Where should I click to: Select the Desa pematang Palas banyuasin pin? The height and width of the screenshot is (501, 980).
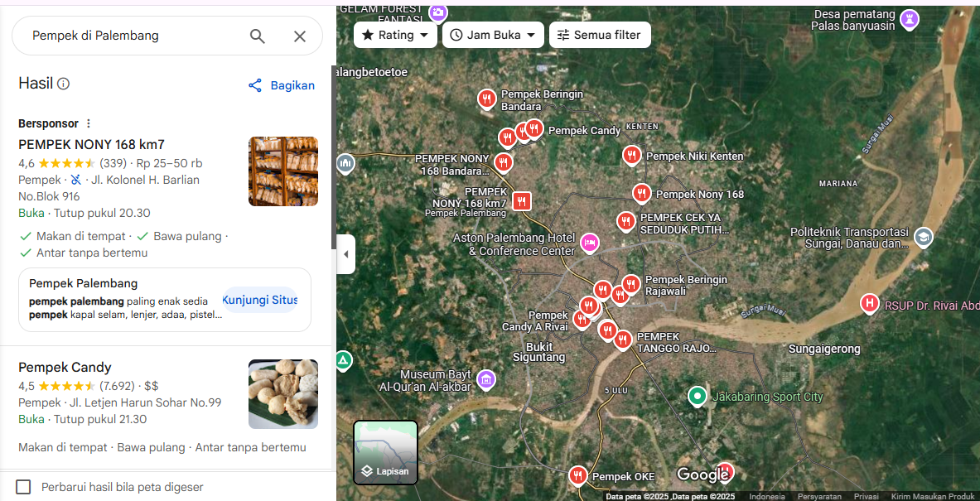coord(909,19)
